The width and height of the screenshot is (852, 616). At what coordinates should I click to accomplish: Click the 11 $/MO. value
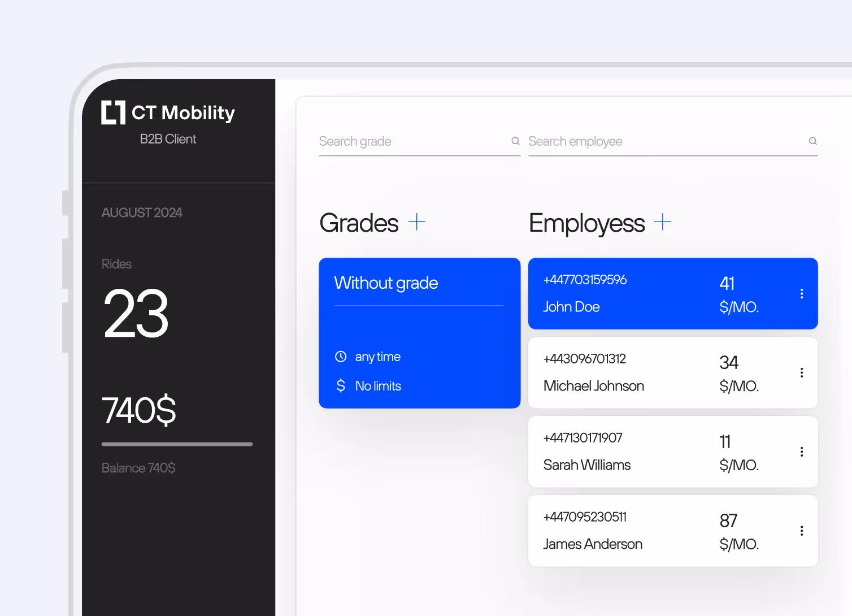pos(739,453)
